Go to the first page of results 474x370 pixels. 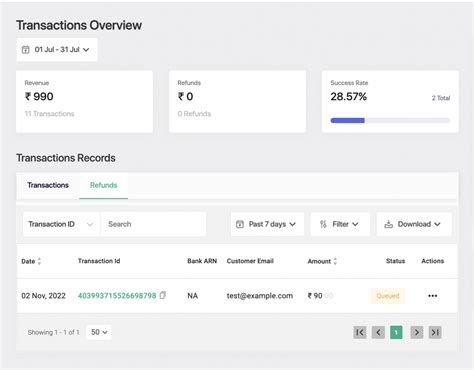(360, 332)
